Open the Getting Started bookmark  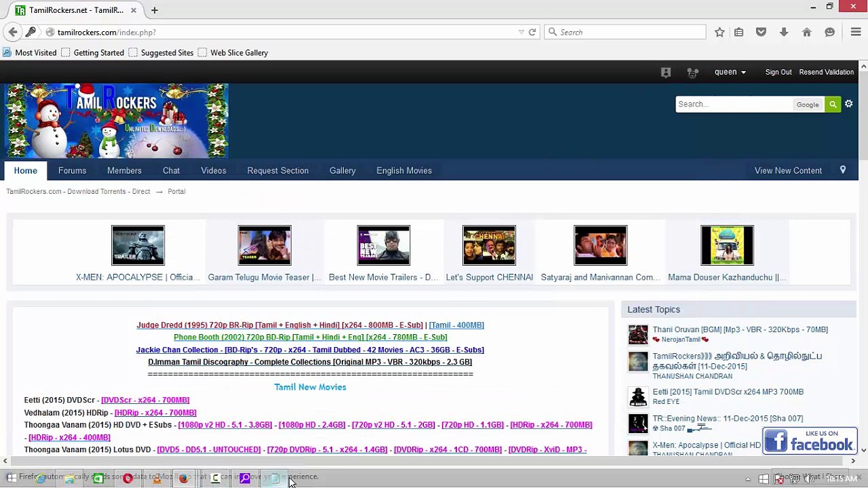click(x=92, y=52)
